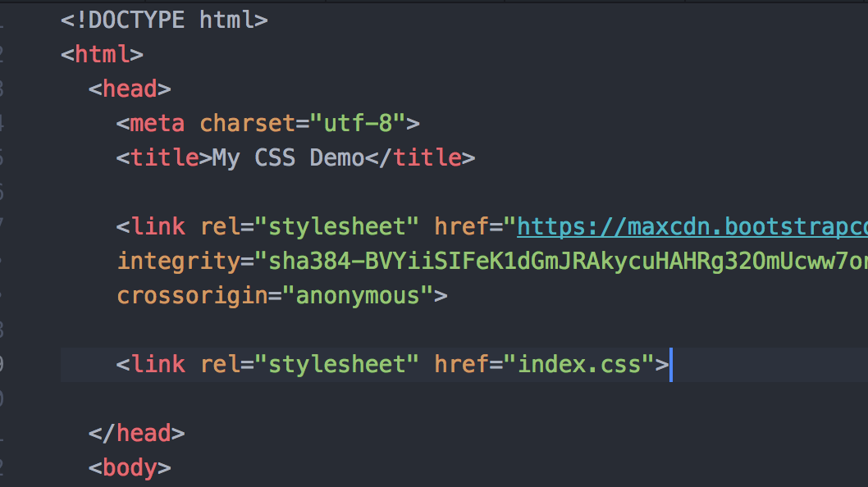Select the opening body tag
868x487 pixels.
(x=127, y=467)
